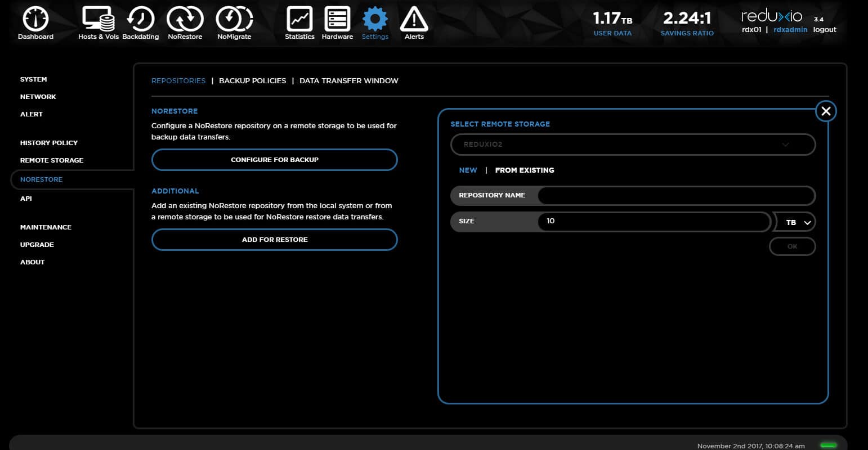
Task: Click the logout link
Action: [x=825, y=30]
